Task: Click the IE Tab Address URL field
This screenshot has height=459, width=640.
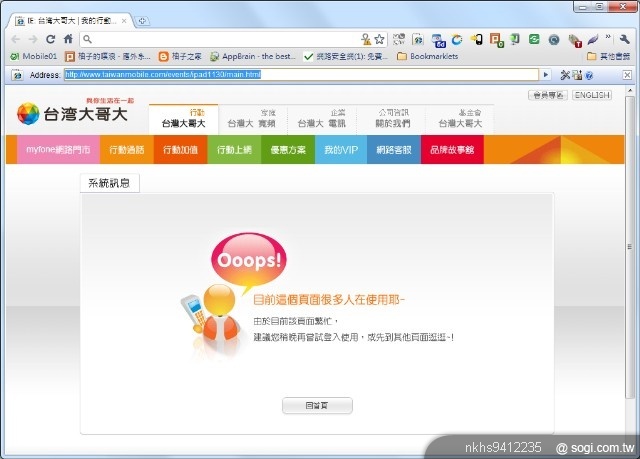Action: point(301,75)
